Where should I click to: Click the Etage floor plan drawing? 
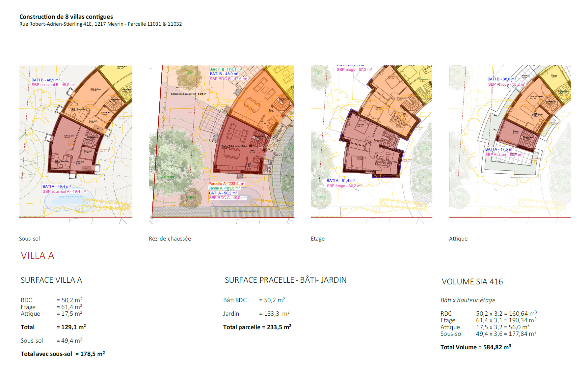click(371, 142)
